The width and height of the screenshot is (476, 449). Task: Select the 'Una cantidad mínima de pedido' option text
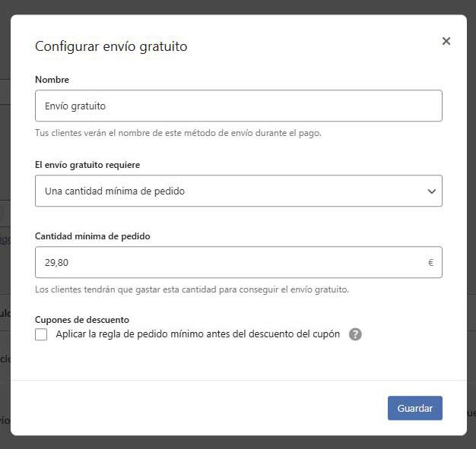115,191
